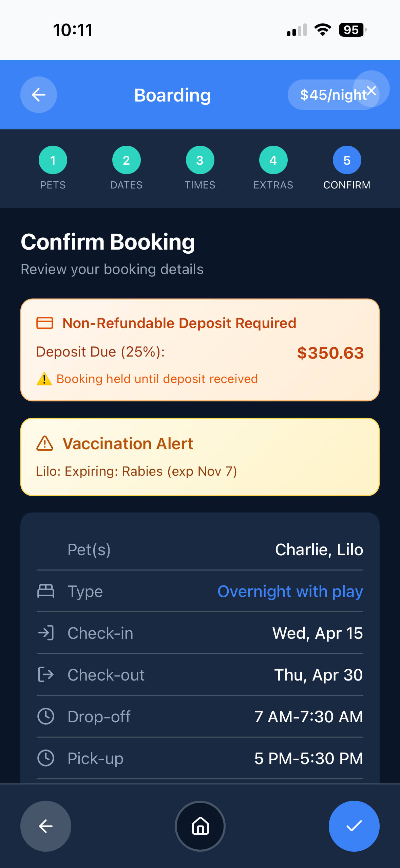Return to step 2 Dates
The image size is (400, 868).
click(x=126, y=160)
